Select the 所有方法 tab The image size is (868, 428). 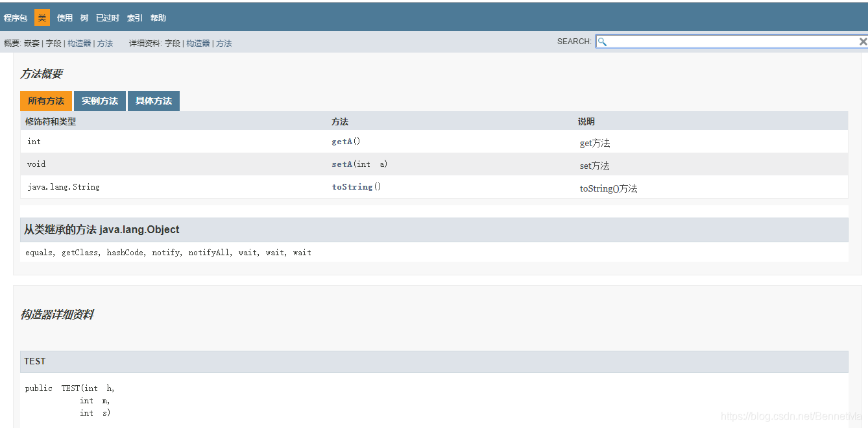pyautogui.click(x=46, y=101)
